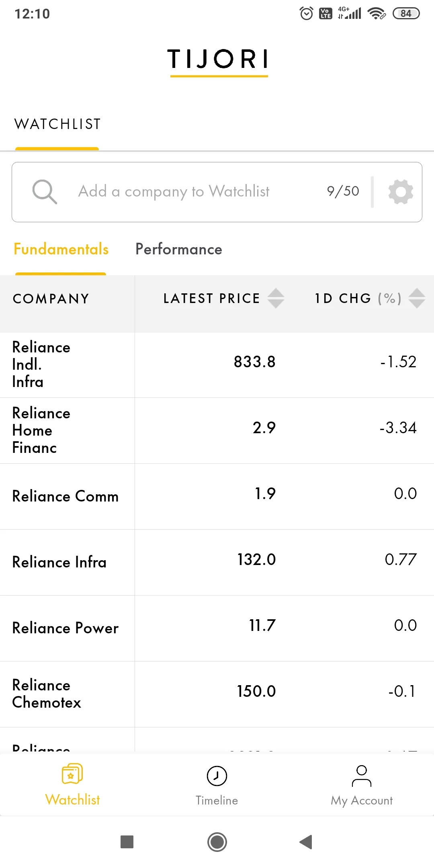Select the WATCHLIST header tab

[57, 124]
